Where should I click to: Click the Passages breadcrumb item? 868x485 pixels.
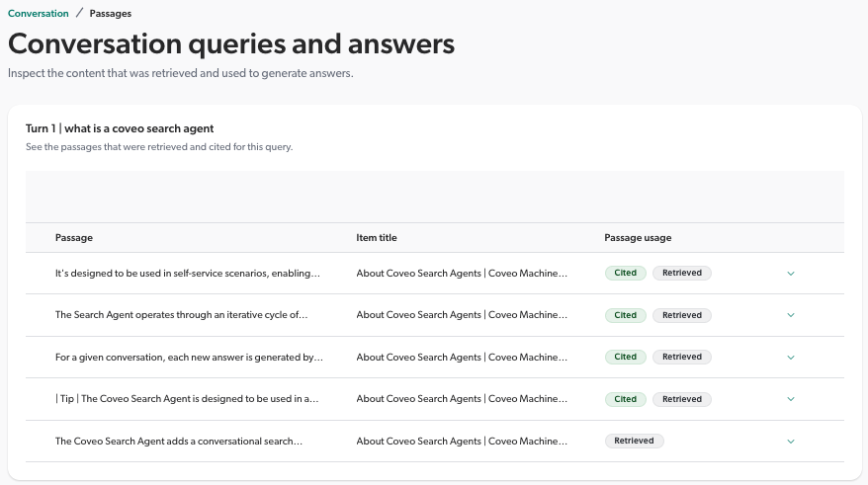[110, 13]
